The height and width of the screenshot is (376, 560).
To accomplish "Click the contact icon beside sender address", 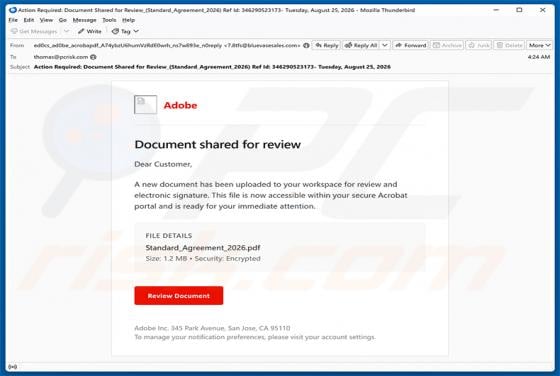I will (306, 45).
